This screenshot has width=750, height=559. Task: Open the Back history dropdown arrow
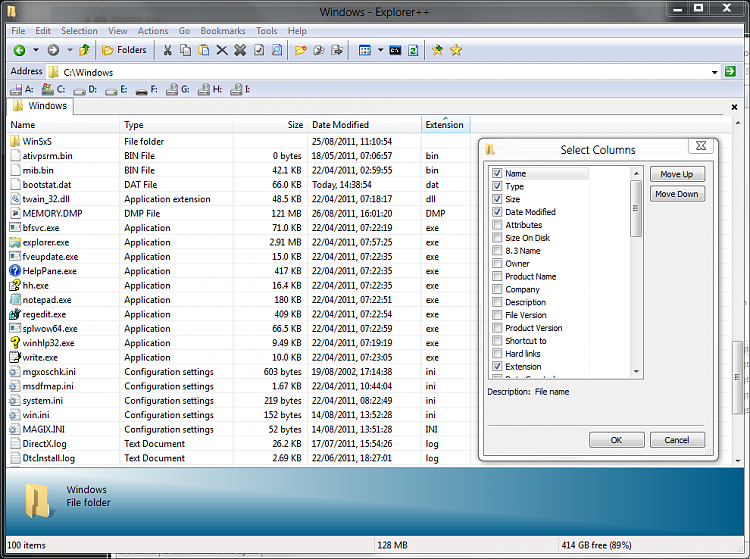click(x=35, y=50)
